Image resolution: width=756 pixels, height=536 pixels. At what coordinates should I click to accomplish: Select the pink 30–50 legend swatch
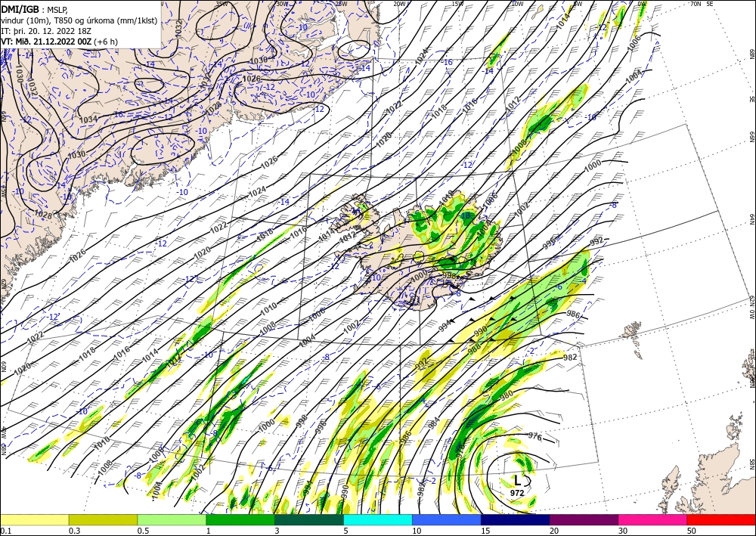[x=653, y=519]
